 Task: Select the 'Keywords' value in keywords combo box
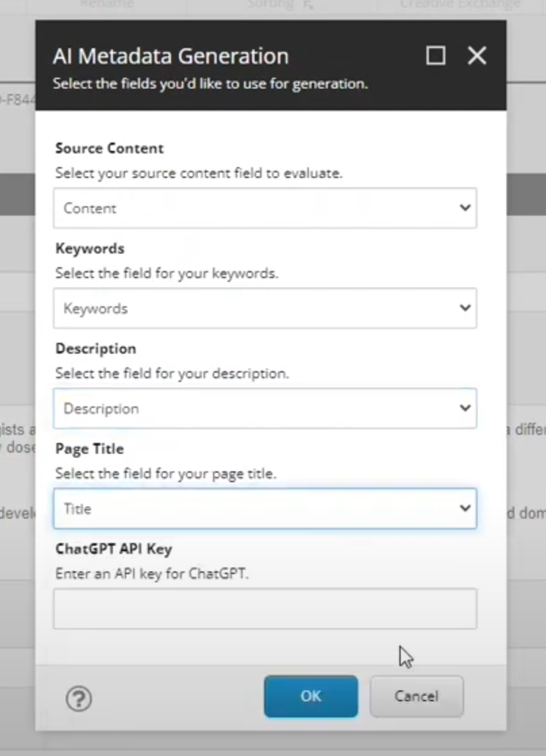(95, 308)
